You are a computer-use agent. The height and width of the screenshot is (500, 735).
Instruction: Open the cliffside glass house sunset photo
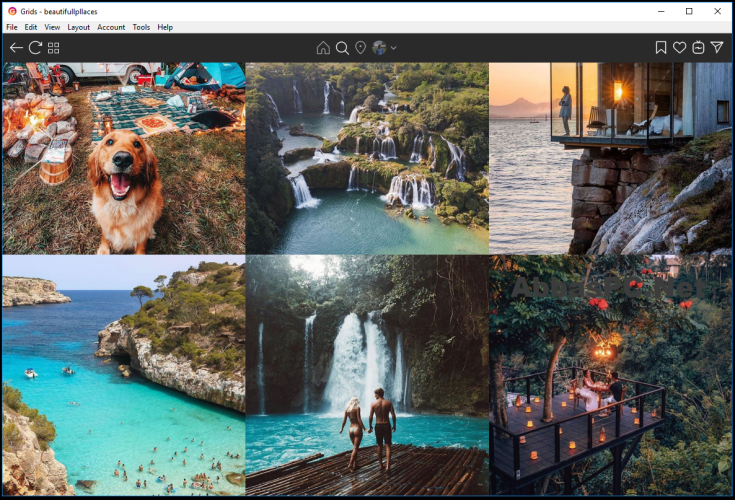pos(610,158)
